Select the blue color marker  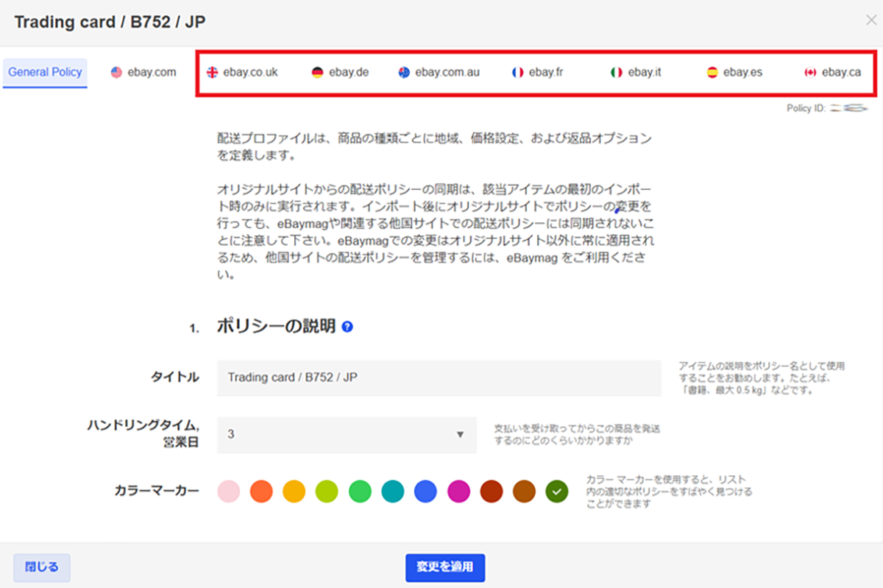[x=425, y=491]
